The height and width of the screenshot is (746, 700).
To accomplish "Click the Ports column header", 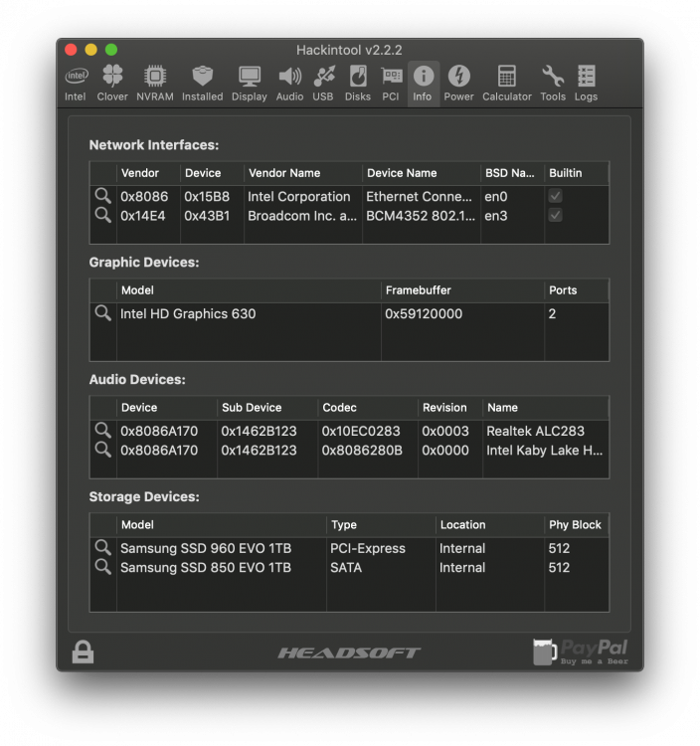I will (577, 290).
